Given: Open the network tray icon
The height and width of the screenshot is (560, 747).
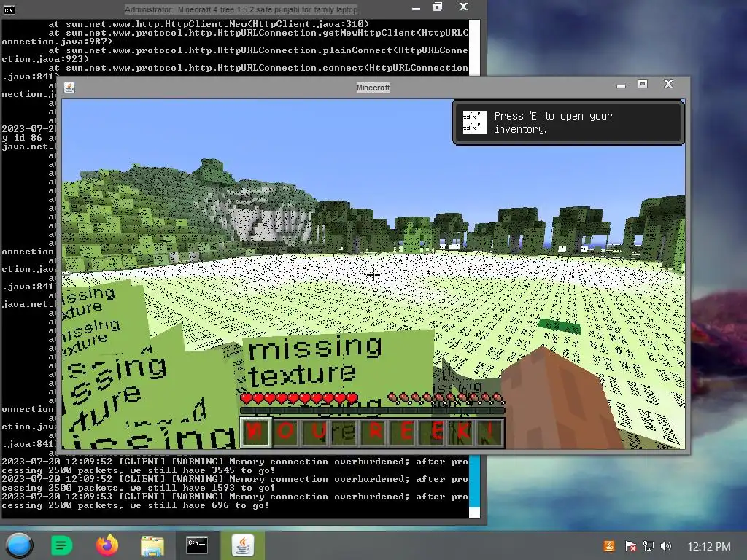Looking at the screenshot, I should point(649,546).
